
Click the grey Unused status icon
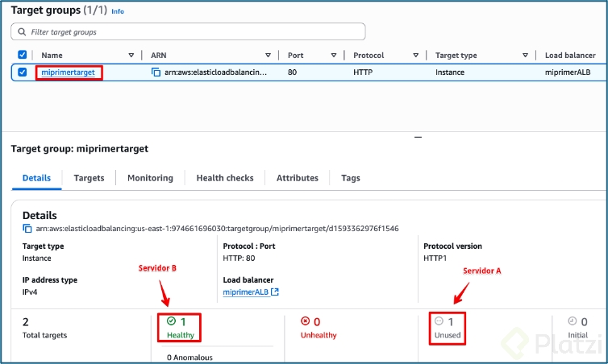pyautogui.click(x=439, y=321)
